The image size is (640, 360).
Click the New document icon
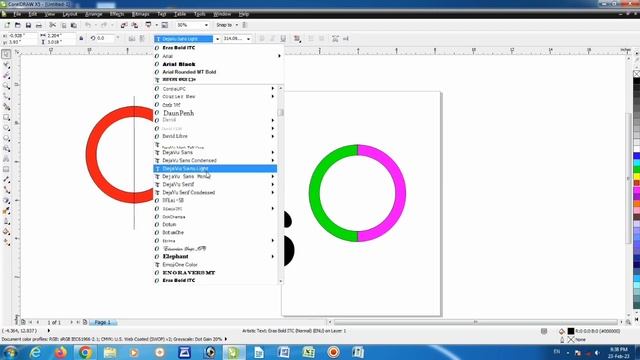[7, 25]
